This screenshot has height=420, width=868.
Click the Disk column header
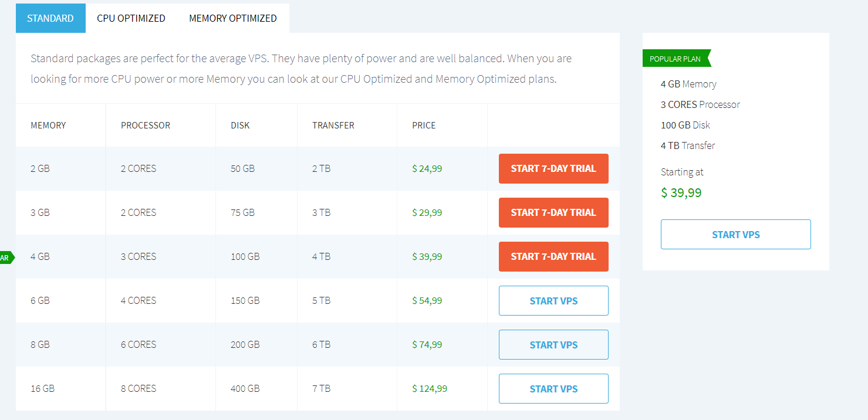(240, 126)
